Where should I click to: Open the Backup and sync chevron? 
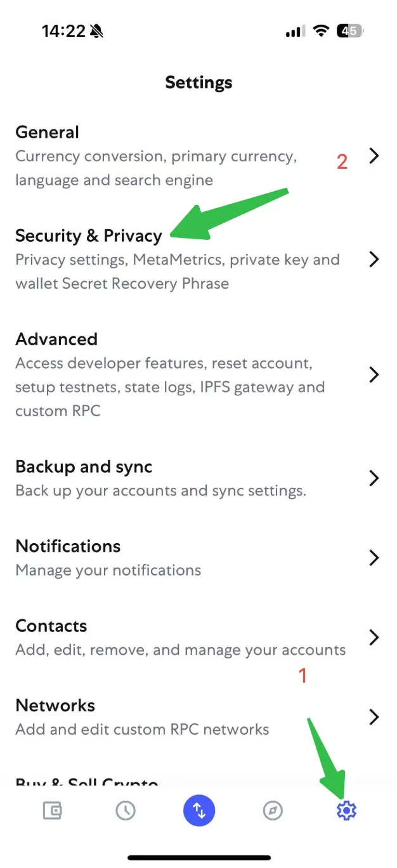tap(374, 478)
